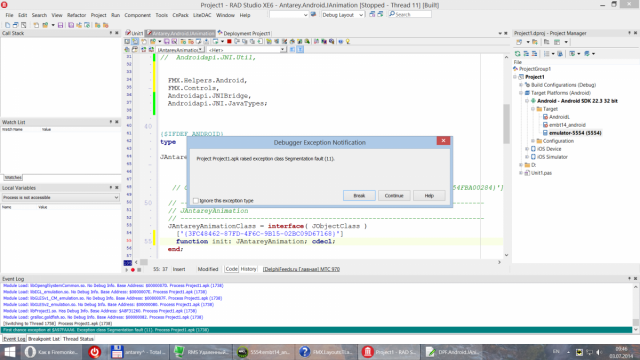The height and width of the screenshot is (360, 640).
Task: Click the editor horizontal scrollbar thumb
Action: point(144,262)
